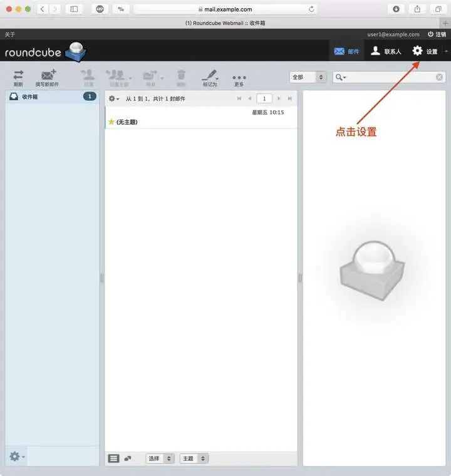
Task: Open the Contacts section
Action: (x=386, y=51)
